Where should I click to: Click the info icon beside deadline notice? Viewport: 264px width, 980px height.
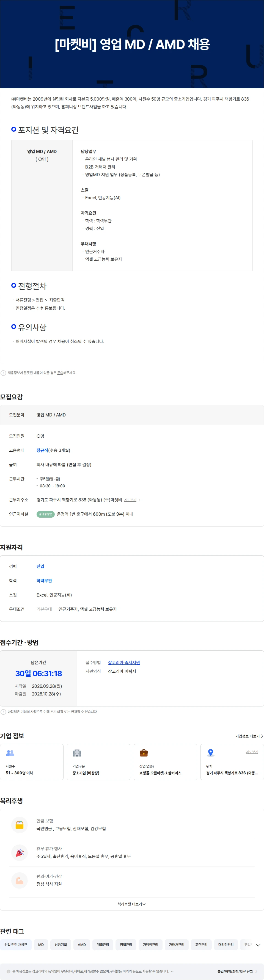coord(3,712)
